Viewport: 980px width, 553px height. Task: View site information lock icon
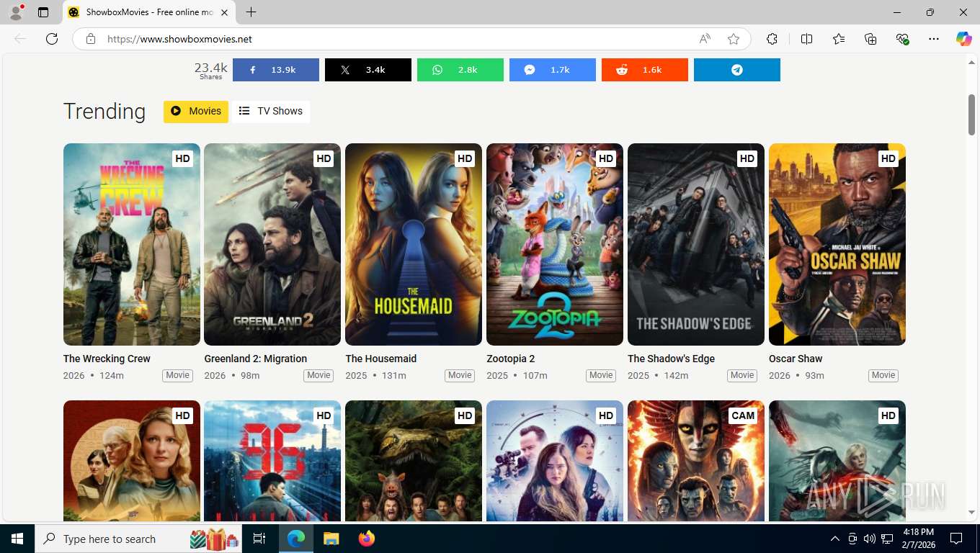pos(90,39)
